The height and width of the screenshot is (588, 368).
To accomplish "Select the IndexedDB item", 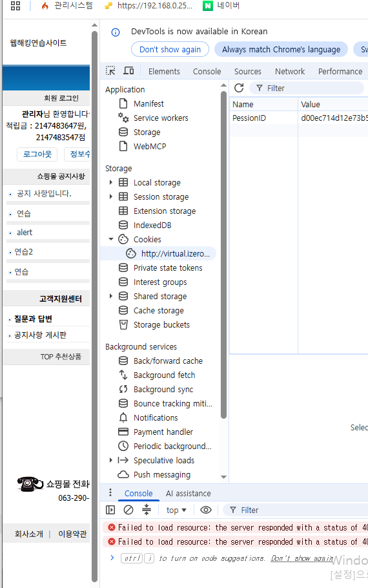I will tap(152, 226).
